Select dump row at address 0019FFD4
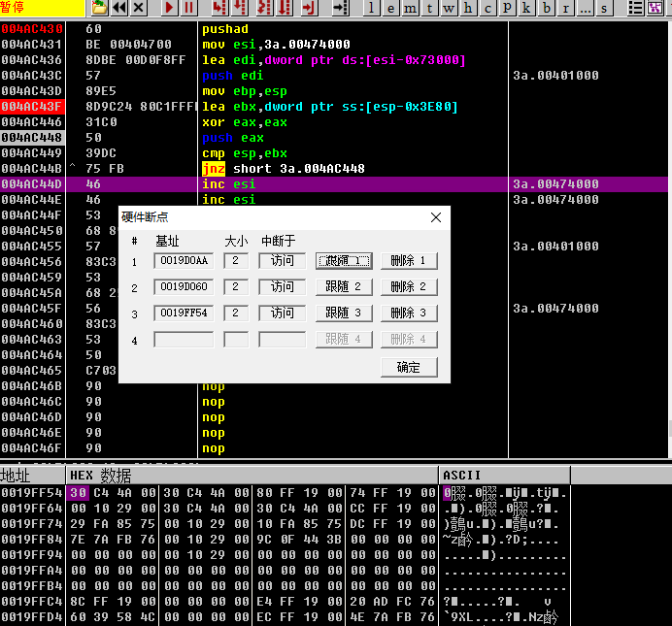 (285, 617)
